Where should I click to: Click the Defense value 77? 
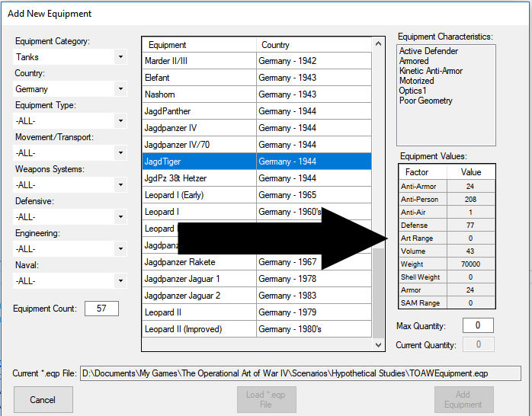pyautogui.click(x=470, y=225)
